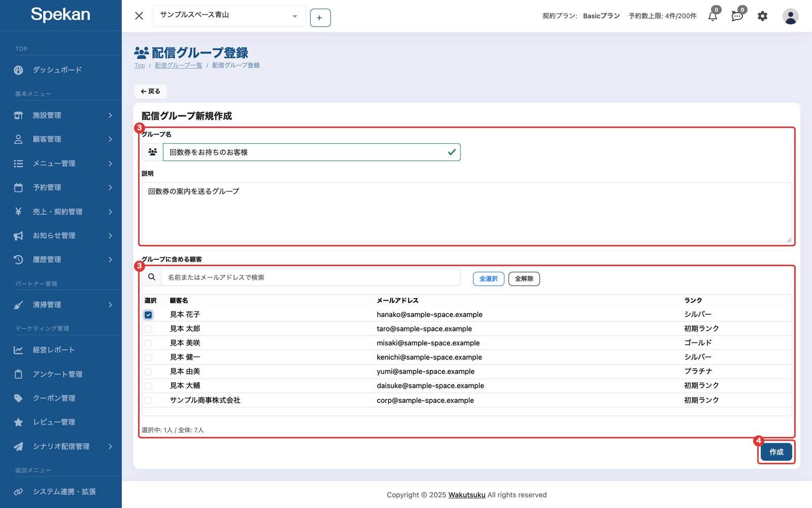Viewport: 812px width, 508px height.
Task: Open the サンプルスペース青山 space dropdown
Action: (x=229, y=16)
